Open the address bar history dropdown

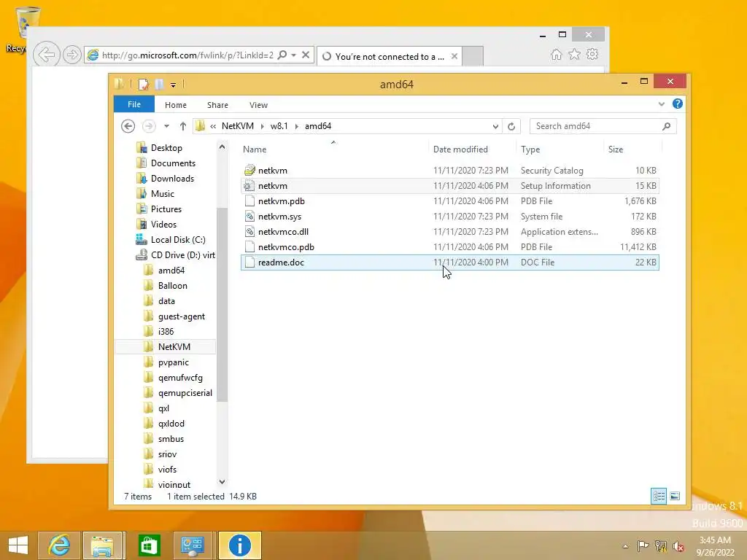click(495, 126)
